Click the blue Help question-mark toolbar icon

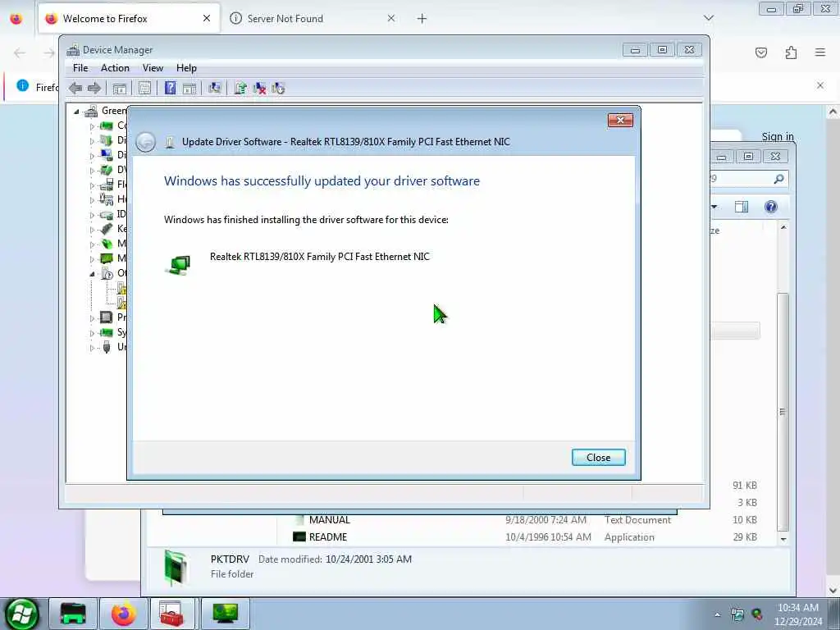pyautogui.click(x=170, y=89)
